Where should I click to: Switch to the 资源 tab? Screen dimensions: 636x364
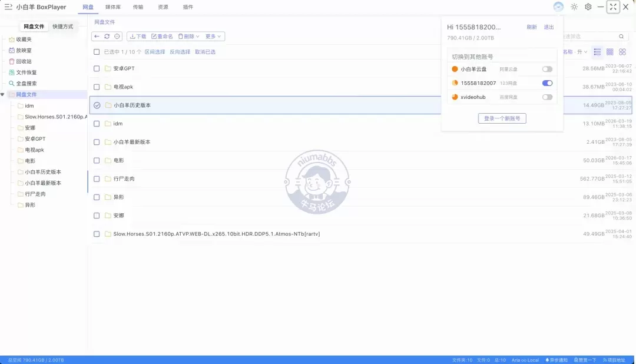(163, 7)
